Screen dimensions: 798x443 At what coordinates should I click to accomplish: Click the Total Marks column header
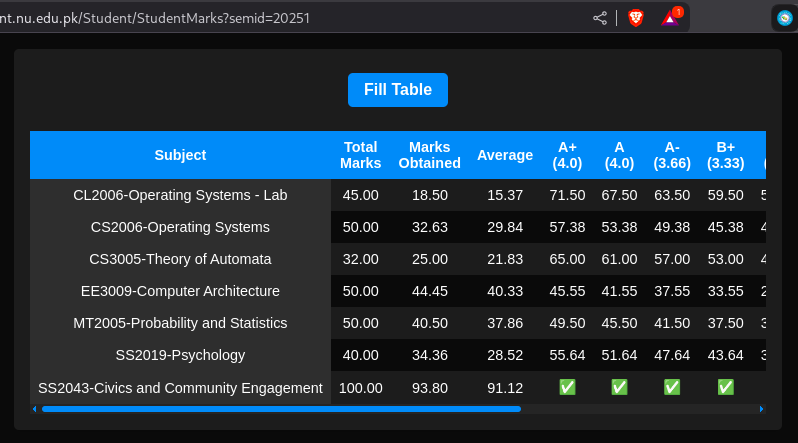click(360, 155)
